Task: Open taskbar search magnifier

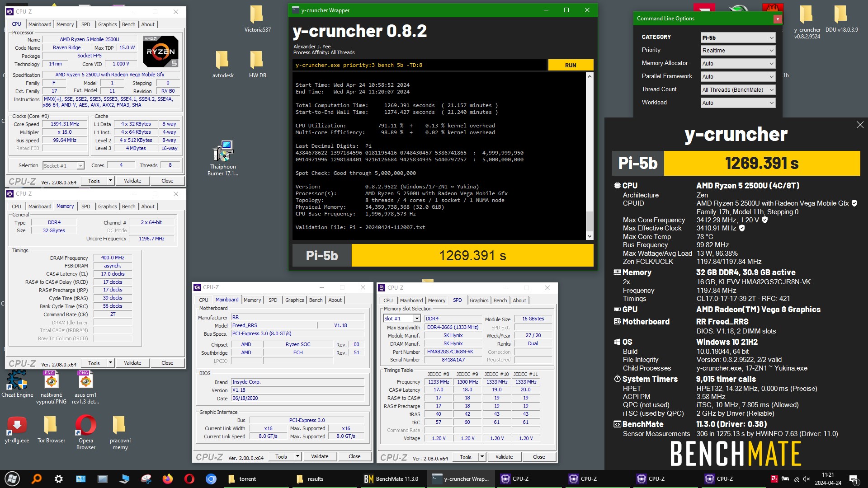Action: [36, 479]
